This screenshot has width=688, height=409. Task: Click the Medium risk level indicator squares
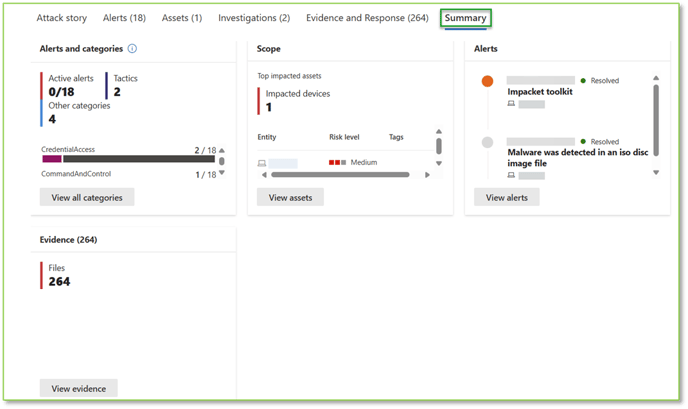click(x=337, y=162)
